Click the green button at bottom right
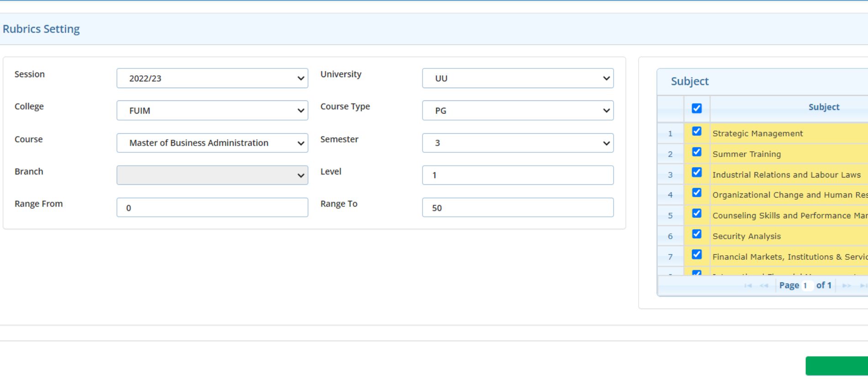The width and height of the screenshot is (868, 388). [837, 366]
